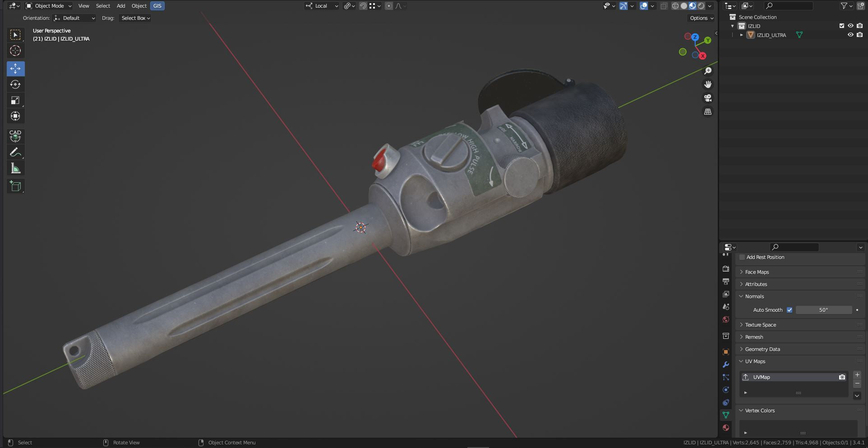Expand the Attributes panel
This screenshot has height=448, width=868.
801,284
